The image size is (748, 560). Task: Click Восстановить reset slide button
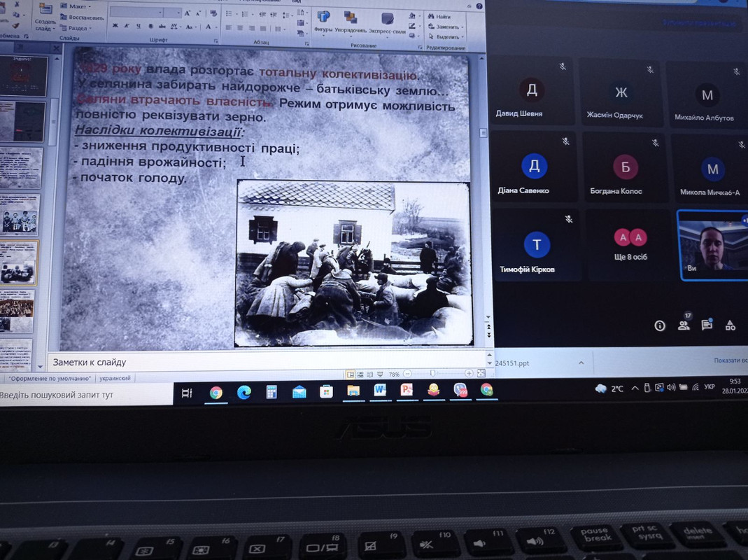tap(82, 17)
